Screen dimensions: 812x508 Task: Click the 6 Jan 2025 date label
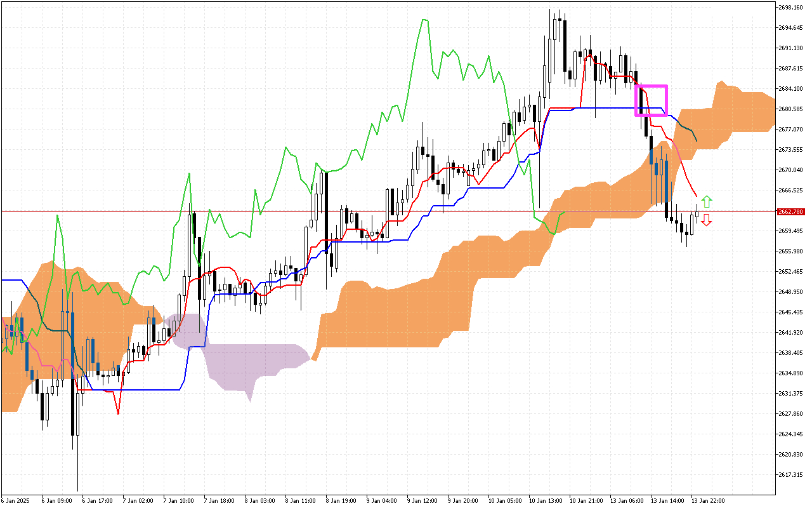[15, 501]
